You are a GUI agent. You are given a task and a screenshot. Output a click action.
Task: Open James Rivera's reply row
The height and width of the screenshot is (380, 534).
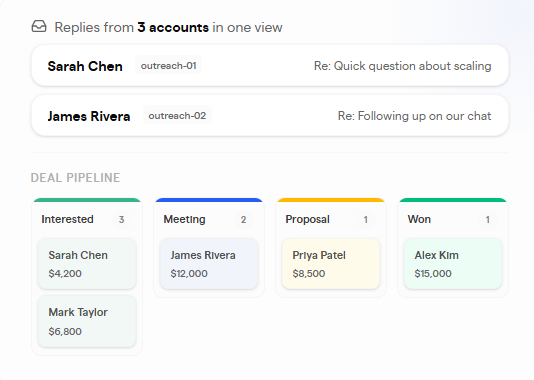point(270,116)
